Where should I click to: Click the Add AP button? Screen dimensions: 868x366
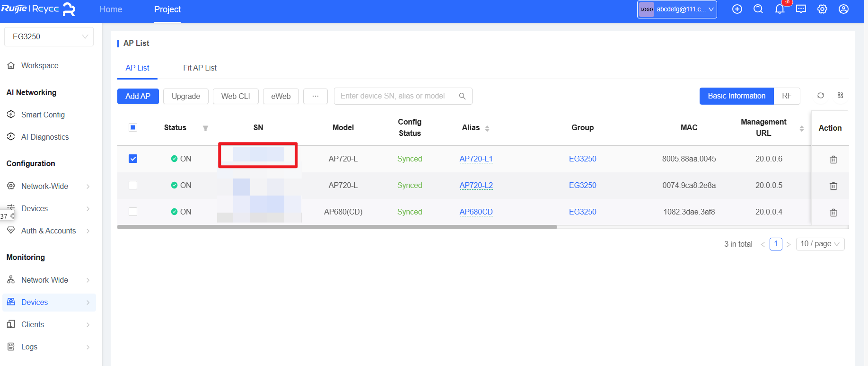click(x=138, y=96)
